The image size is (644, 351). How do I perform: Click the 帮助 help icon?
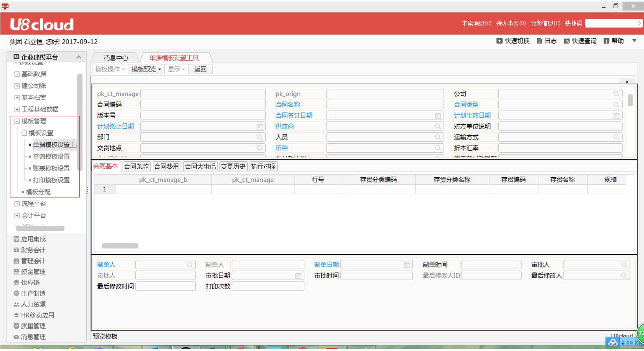click(x=606, y=41)
